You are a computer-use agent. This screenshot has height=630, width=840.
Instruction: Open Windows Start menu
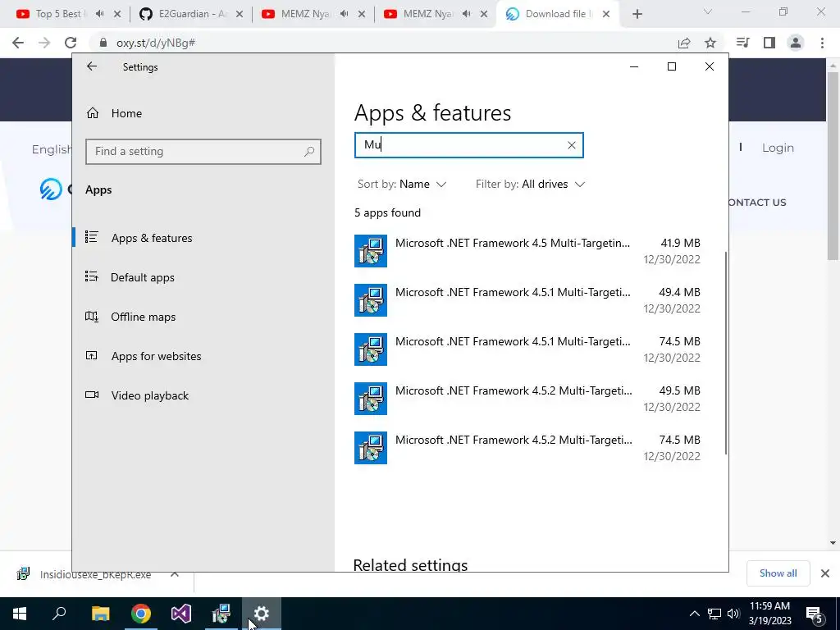pos(20,614)
